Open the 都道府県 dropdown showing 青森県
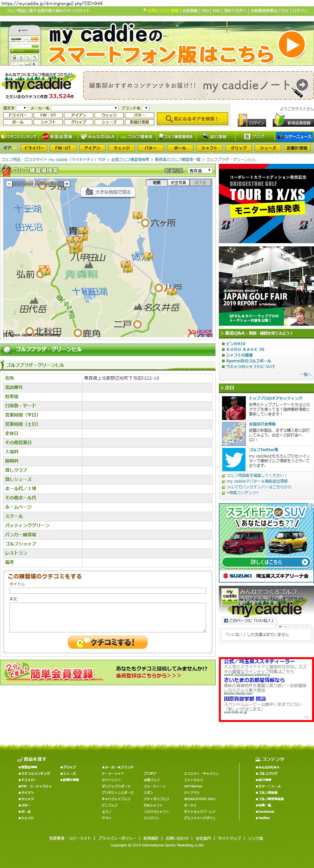314x868 pixels. click(x=200, y=170)
